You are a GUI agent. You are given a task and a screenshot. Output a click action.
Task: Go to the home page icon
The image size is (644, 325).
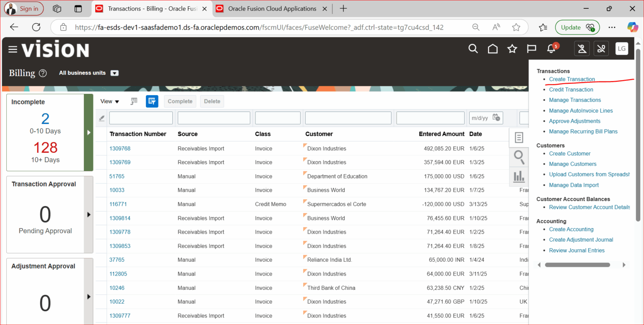[492, 49]
